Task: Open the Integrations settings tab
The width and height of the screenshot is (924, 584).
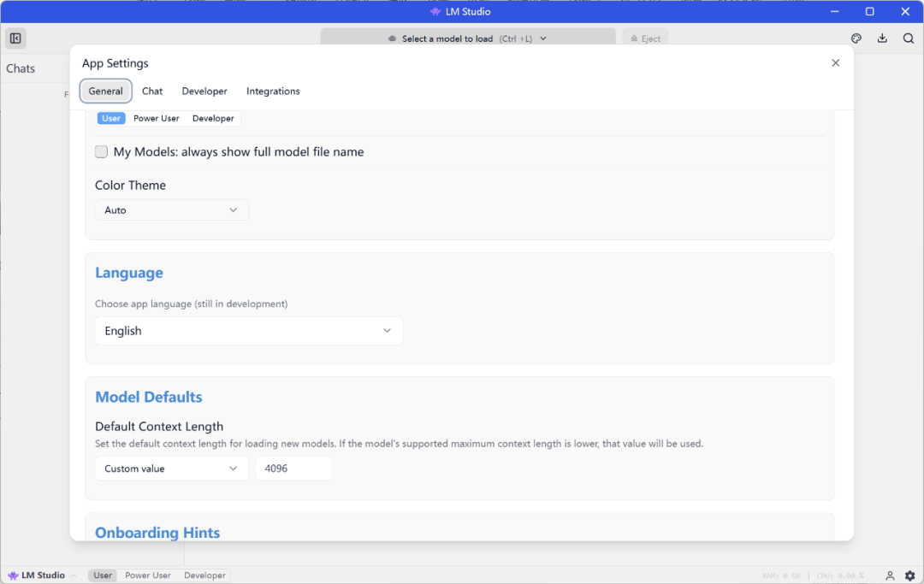Action: 273,91
